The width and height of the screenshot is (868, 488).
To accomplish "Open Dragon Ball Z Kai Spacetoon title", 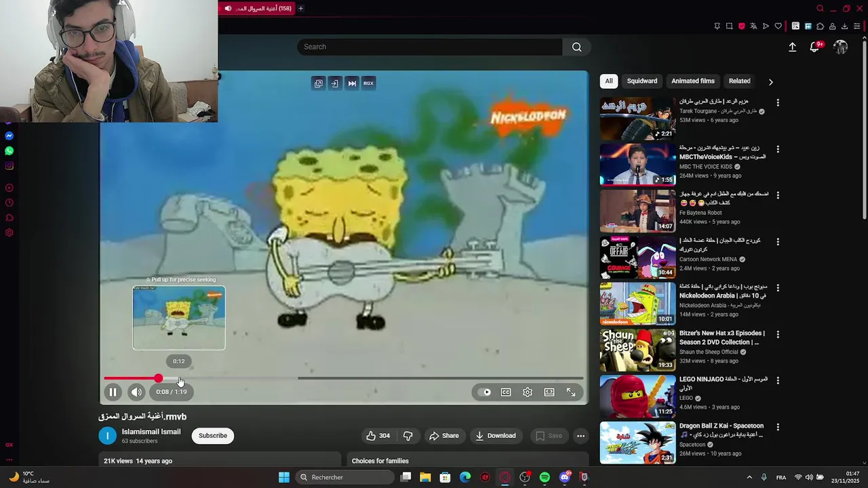I will tap(722, 430).
